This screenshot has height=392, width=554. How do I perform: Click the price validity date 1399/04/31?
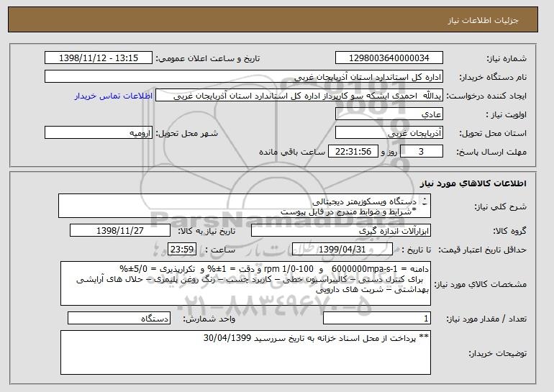point(342,250)
